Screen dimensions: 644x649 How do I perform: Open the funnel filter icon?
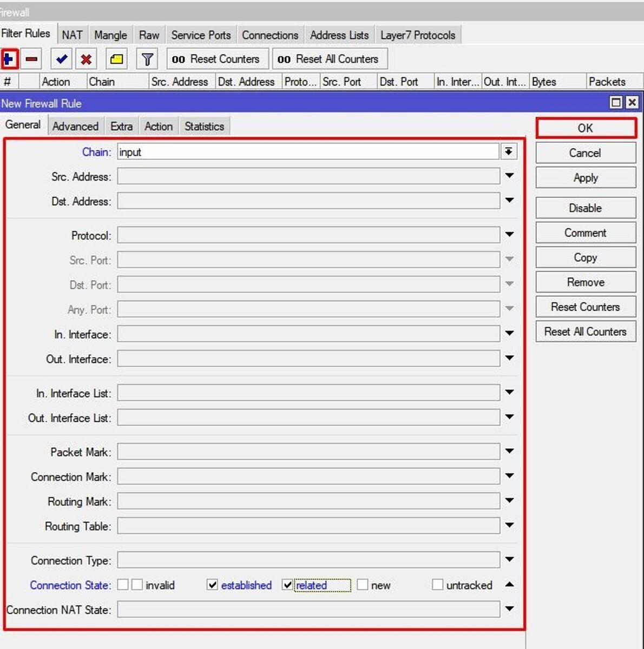click(147, 59)
